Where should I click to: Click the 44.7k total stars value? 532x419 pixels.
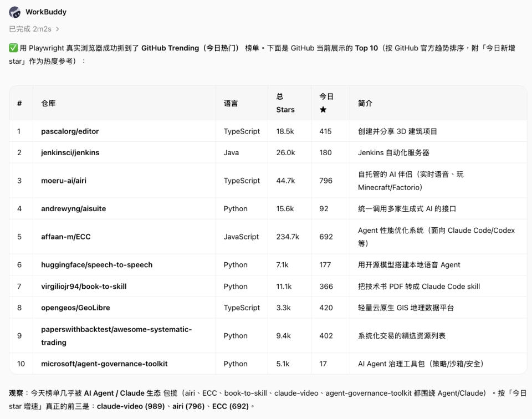click(x=286, y=181)
